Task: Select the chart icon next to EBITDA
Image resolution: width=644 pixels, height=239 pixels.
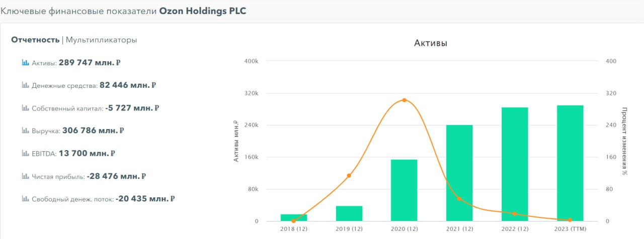Action: pyautogui.click(x=26, y=154)
